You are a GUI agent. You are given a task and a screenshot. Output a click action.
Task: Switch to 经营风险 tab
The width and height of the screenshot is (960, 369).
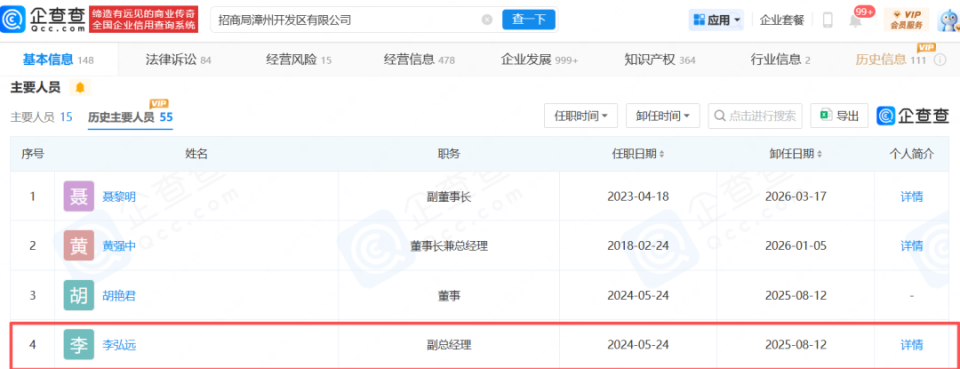click(x=299, y=60)
